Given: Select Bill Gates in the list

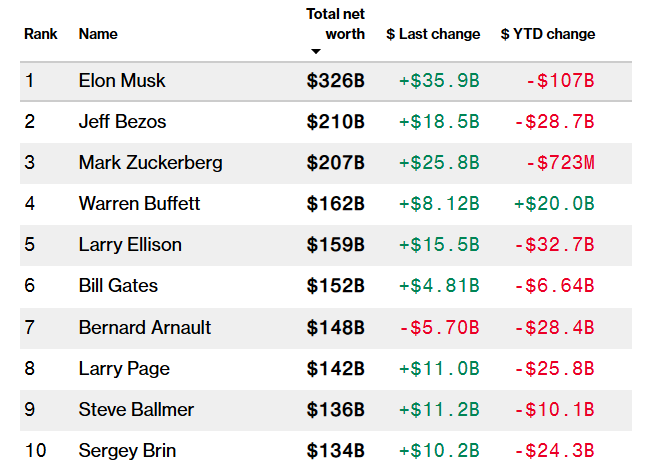Looking at the screenshot, I should click(x=118, y=286).
